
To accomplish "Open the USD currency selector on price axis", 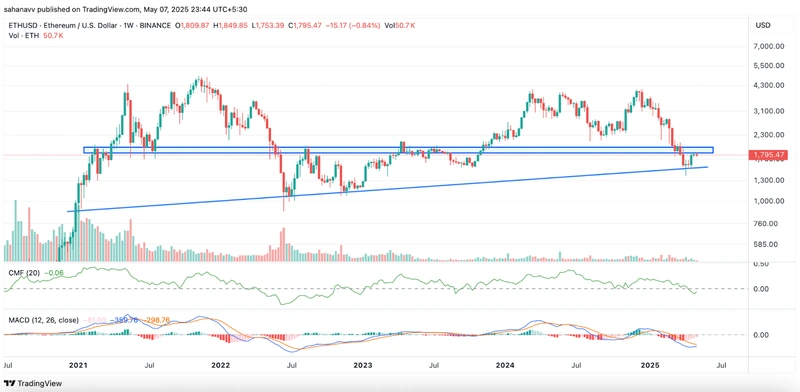I will coord(763,25).
